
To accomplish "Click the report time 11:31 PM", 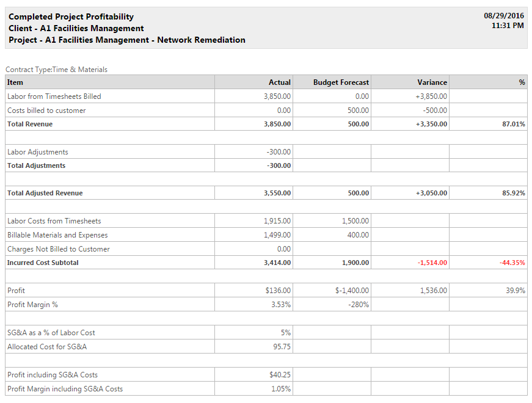I will 508,26.
